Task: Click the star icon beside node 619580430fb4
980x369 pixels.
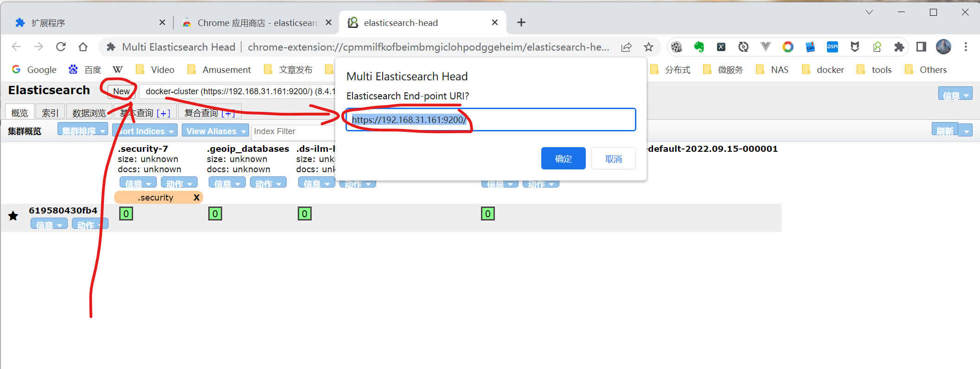Action: (x=13, y=216)
